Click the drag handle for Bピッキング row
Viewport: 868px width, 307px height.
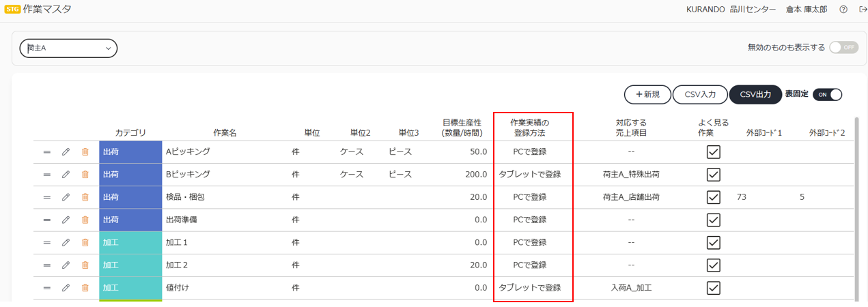(x=47, y=174)
